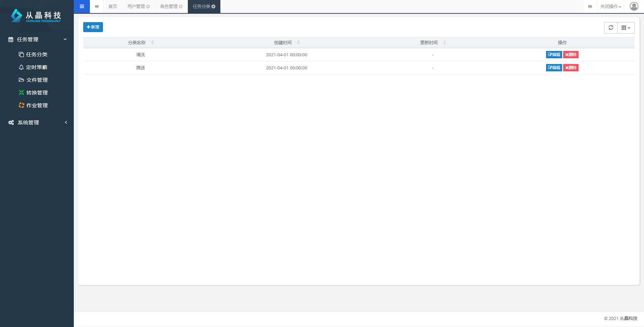Click the 推送 row creation time
Image resolution: width=644 pixels, height=327 pixels.
(x=287, y=68)
